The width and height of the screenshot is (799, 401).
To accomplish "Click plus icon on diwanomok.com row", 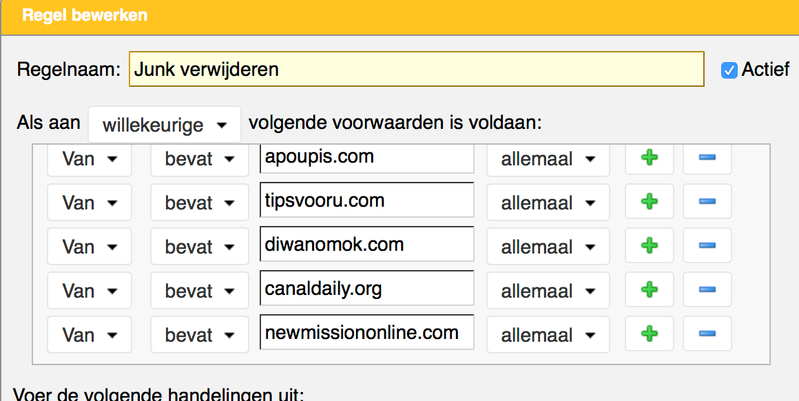I will pyautogui.click(x=649, y=246).
